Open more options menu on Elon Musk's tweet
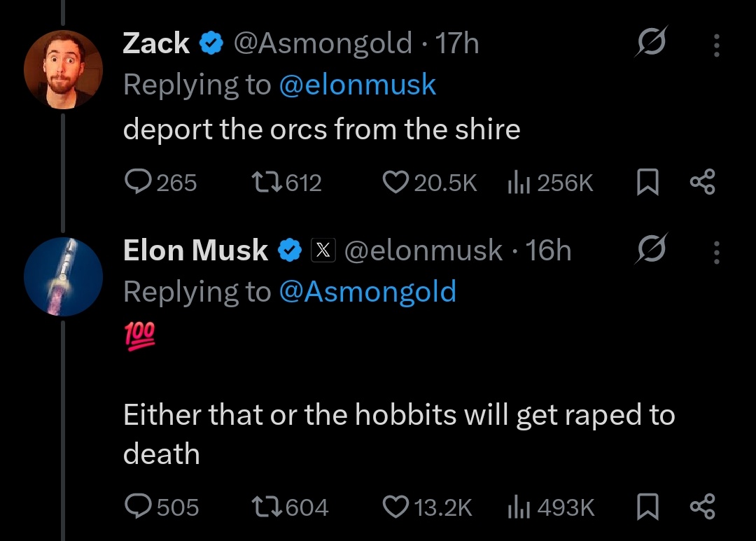Image resolution: width=756 pixels, height=541 pixels. [x=716, y=252]
